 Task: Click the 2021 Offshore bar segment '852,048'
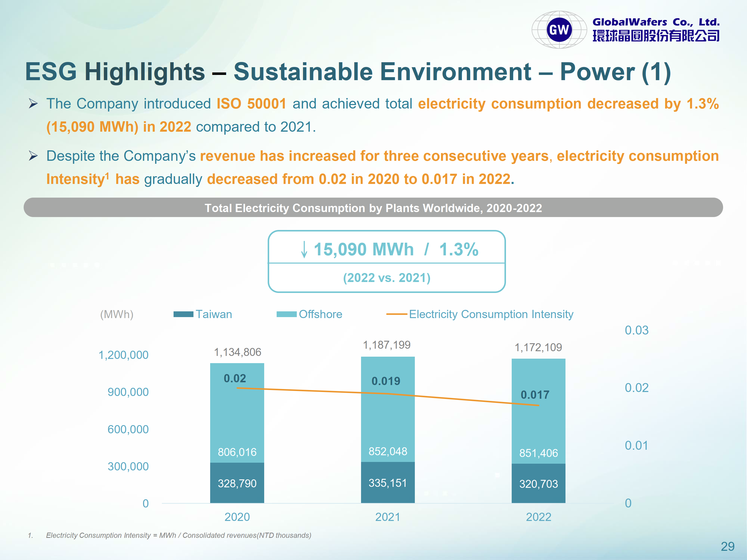click(x=388, y=409)
